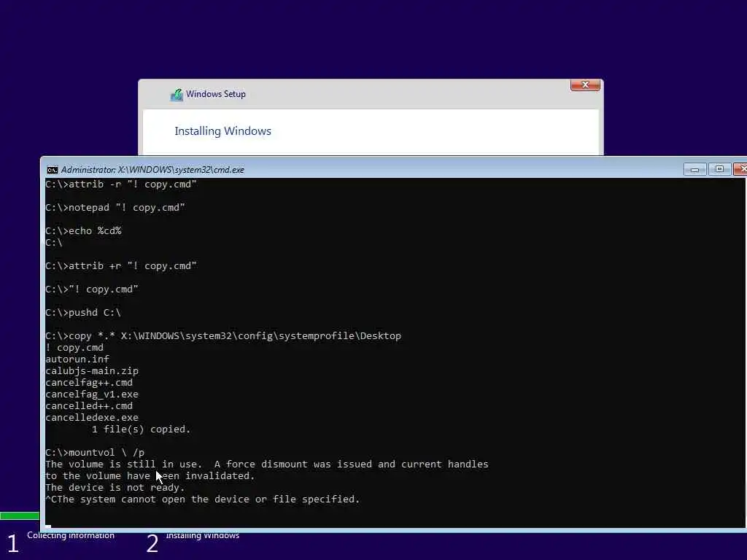
Task: Click the 'cancelfag_v1.exe' file name
Action: [92, 394]
